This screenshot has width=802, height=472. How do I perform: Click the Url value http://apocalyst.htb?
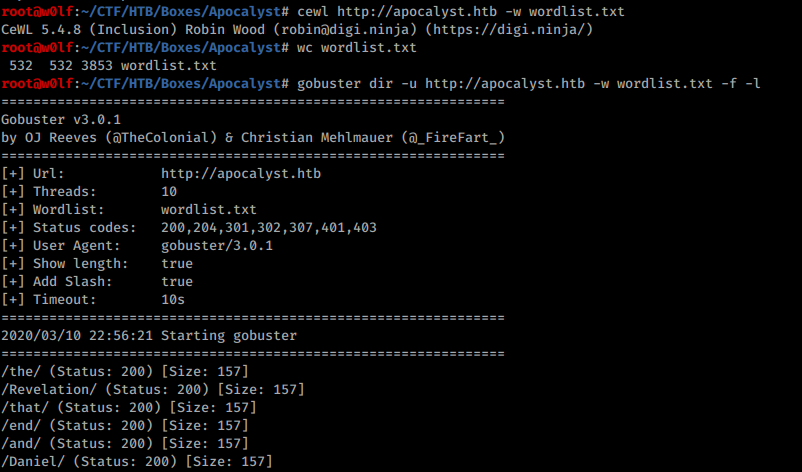pyautogui.click(x=241, y=173)
